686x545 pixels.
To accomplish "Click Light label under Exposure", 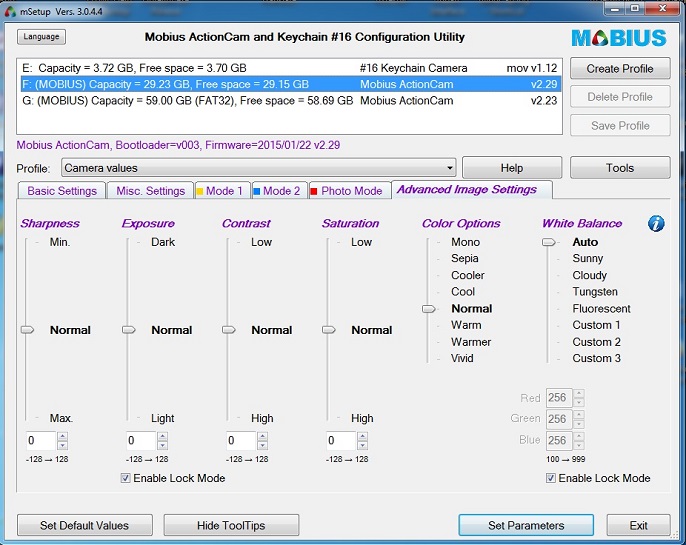I will tap(162, 419).
